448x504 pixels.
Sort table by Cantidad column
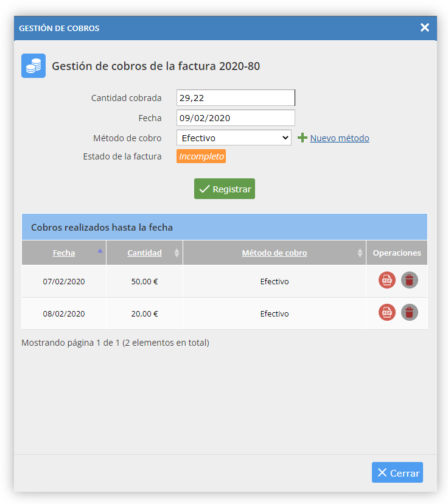point(144,253)
